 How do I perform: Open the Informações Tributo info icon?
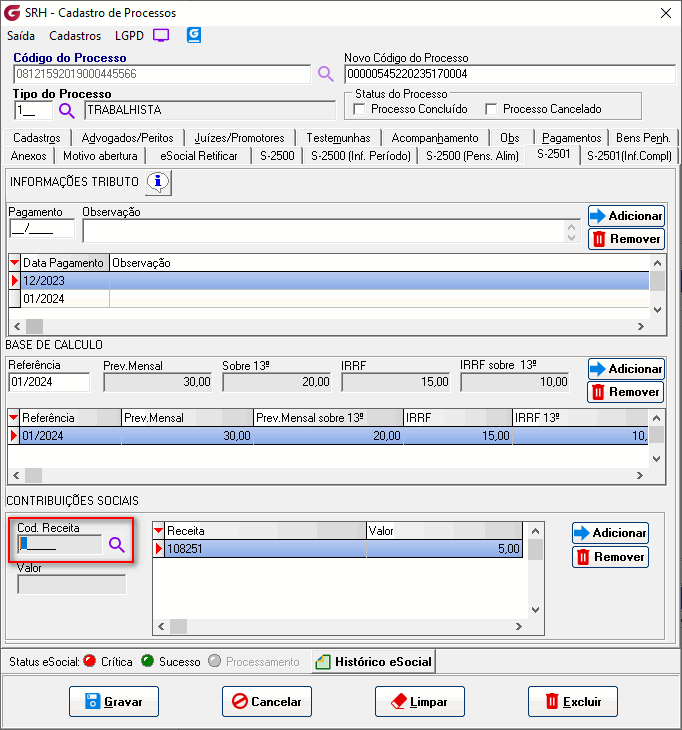(x=159, y=182)
